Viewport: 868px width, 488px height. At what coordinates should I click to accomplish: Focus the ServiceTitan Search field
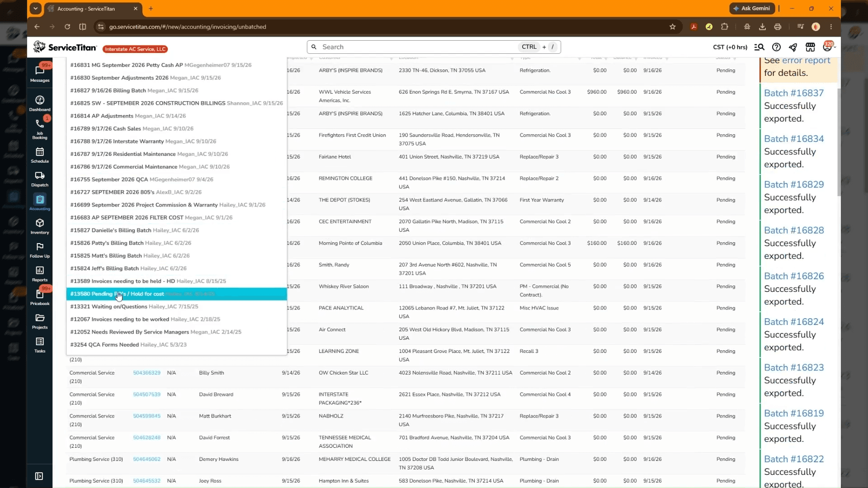click(434, 47)
